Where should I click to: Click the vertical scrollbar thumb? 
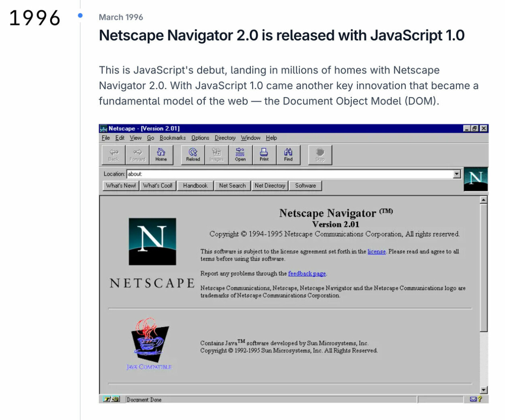(484, 268)
